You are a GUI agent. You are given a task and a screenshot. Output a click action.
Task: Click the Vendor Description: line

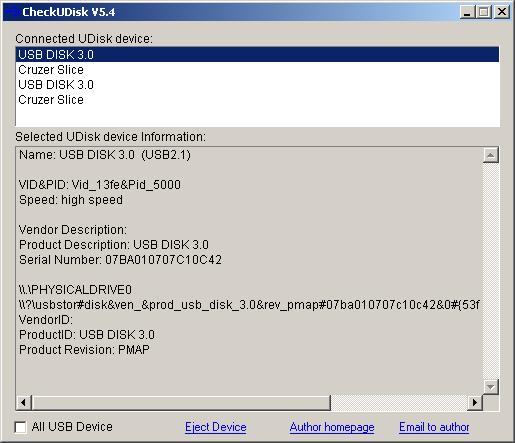tap(73, 230)
